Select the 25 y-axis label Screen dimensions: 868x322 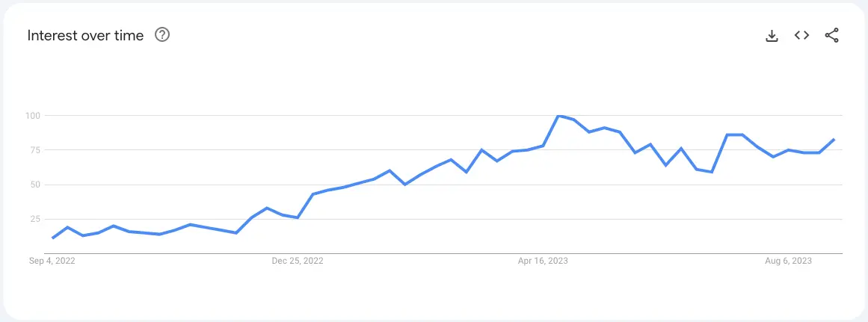(37, 219)
